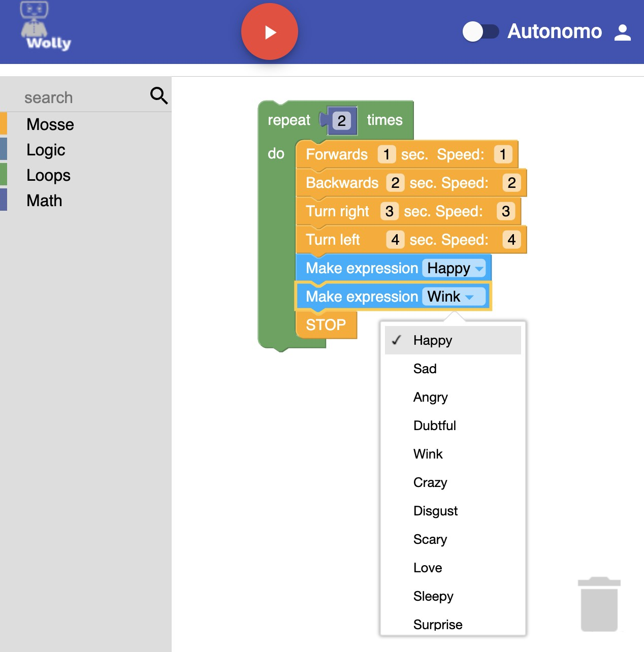The image size is (644, 652).
Task: Open the Wink expression dropdown on the block
Action: (x=454, y=297)
